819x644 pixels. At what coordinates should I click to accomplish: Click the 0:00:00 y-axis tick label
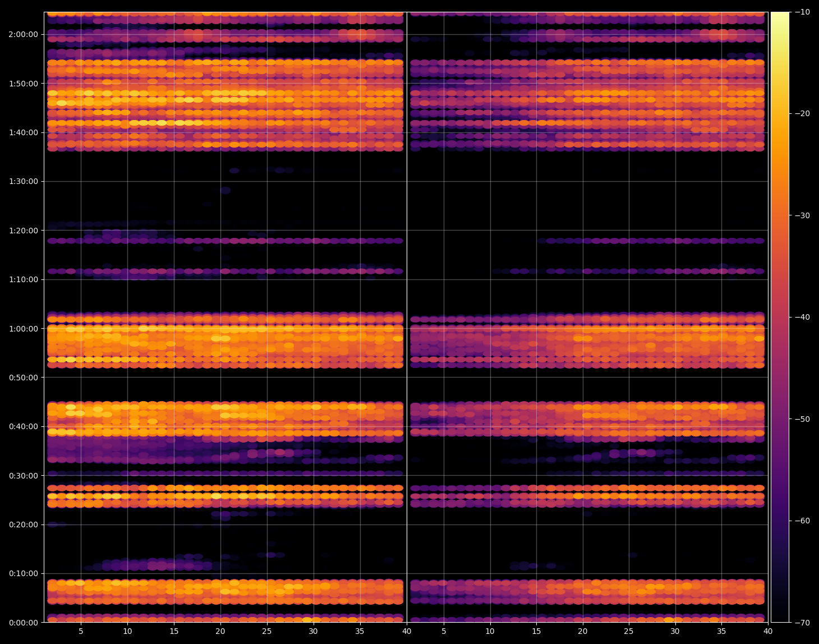[x=23, y=623]
